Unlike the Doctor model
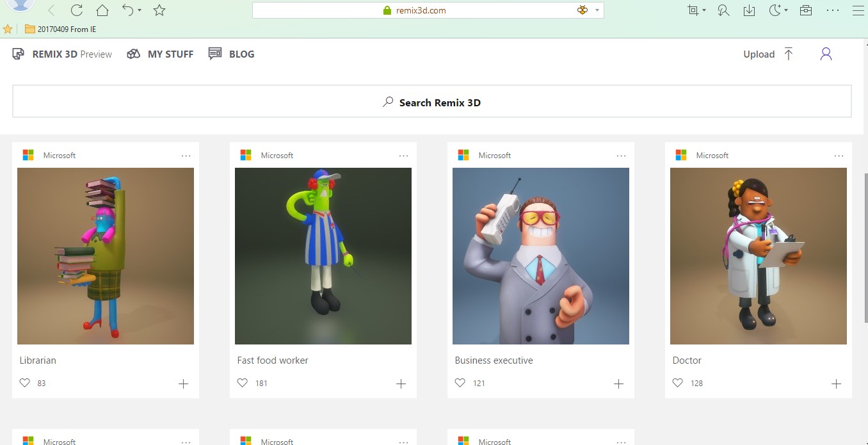The height and width of the screenshot is (445, 868). click(x=677, y=382)
